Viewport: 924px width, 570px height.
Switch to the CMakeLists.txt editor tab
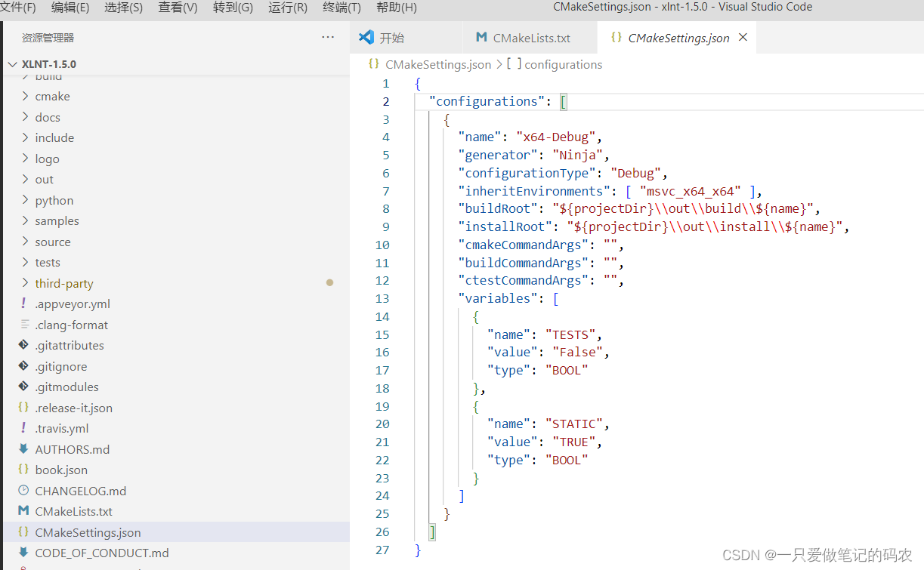point(531,38)
